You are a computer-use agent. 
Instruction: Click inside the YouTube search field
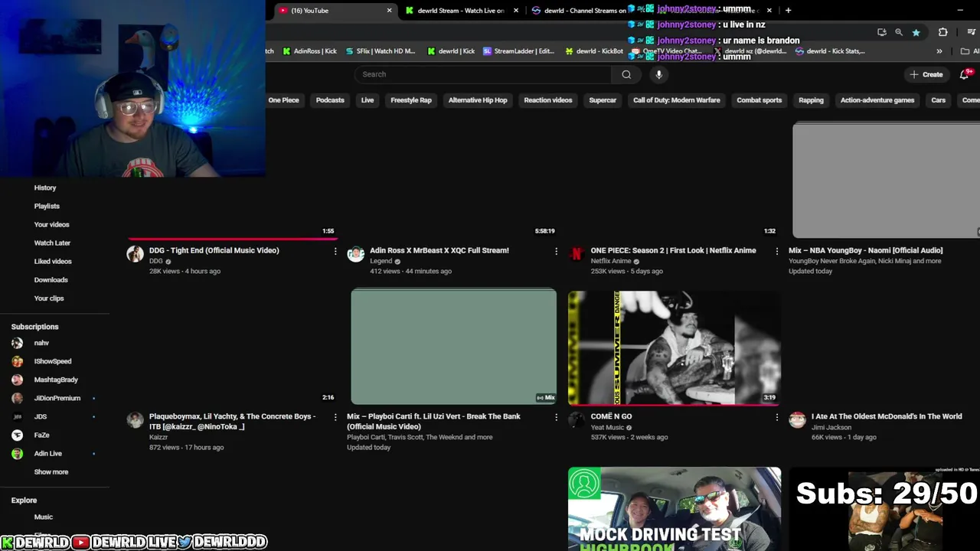(x=482, y=74)
